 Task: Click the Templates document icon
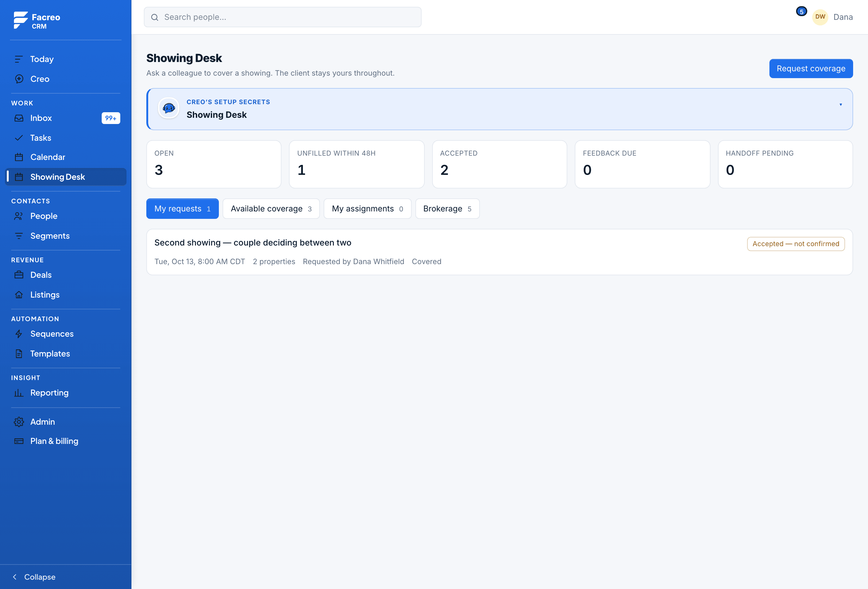19,354
